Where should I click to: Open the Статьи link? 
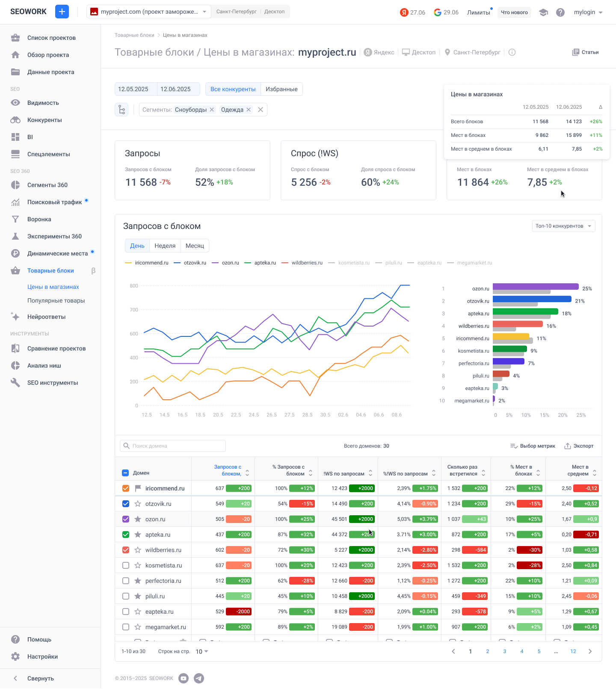[585, 52]
